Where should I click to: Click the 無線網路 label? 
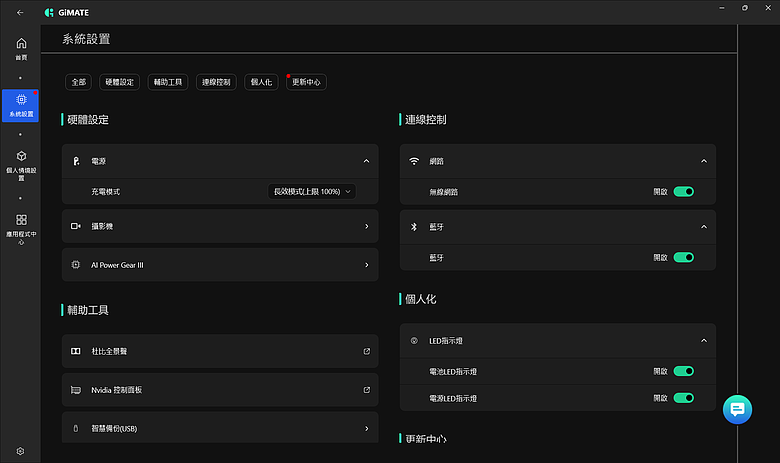coord(444,191)
